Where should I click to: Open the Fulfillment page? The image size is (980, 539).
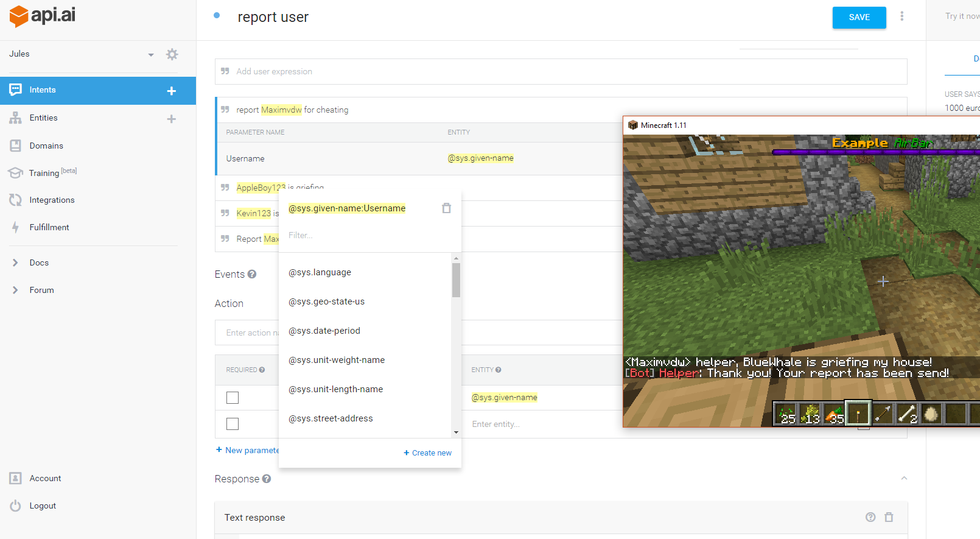pyautogui.click(x=49, y=228)
